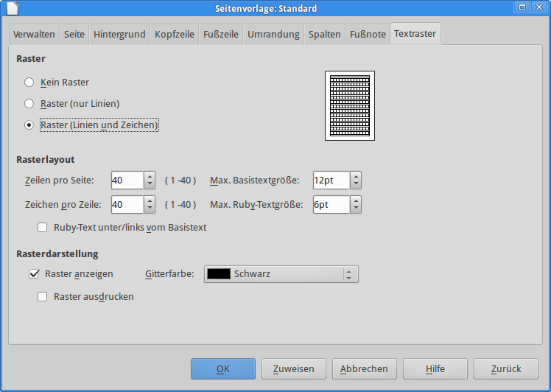Click the Zeilen pro Seite input field
Viewport: 551px width, 392px height.
pos(127,181)
